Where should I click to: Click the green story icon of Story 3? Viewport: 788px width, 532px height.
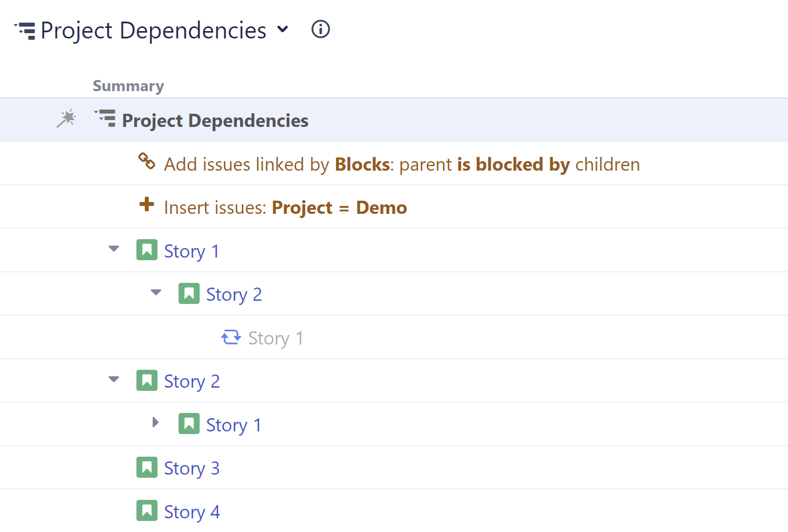pyautogui.click(x=146, y=467)
